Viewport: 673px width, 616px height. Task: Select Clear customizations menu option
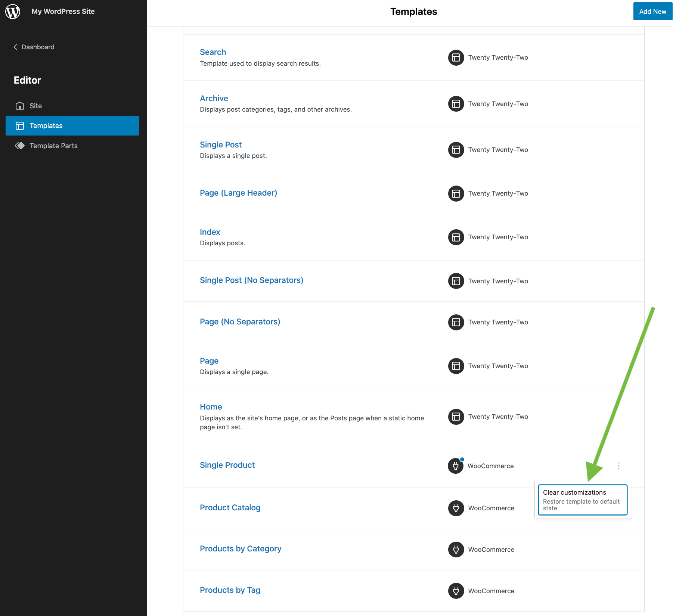pyautogui.click(x=582, y=500)
